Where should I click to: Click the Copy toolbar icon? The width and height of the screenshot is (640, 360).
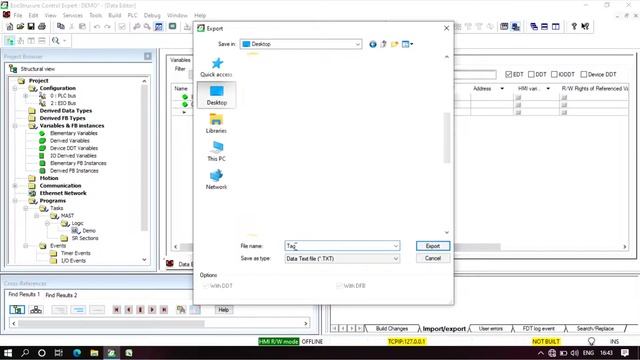pyautogui.click(x=61, y=27)
